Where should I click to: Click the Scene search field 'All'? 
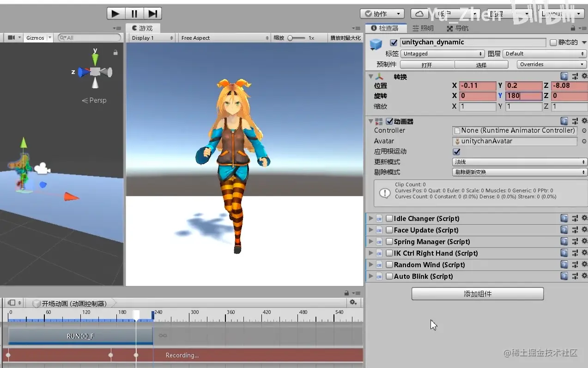[x=89, y=38]
